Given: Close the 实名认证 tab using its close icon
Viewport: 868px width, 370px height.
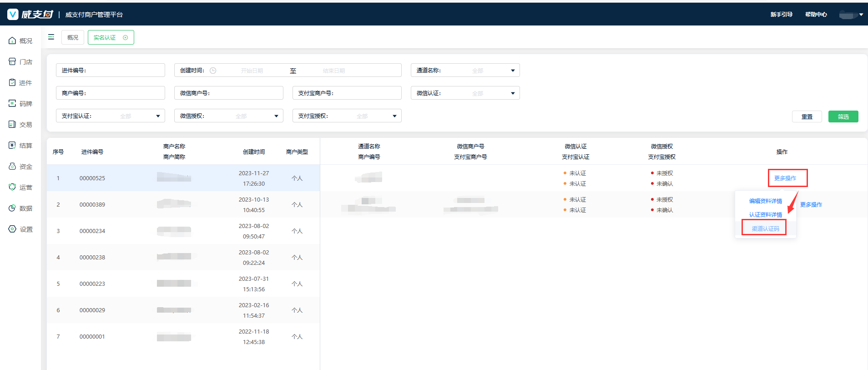Looking at the screenshot, I should pos(126,38).
